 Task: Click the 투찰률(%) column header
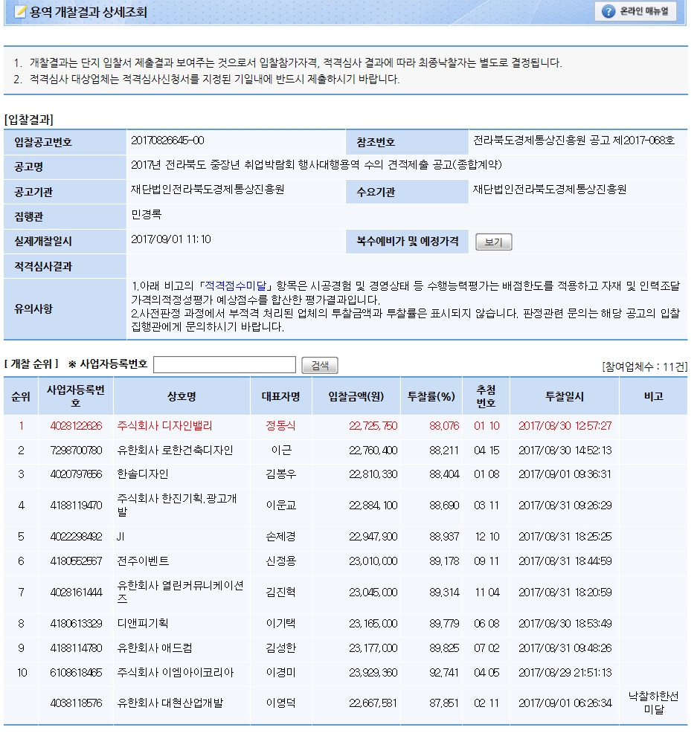point(431,396)
